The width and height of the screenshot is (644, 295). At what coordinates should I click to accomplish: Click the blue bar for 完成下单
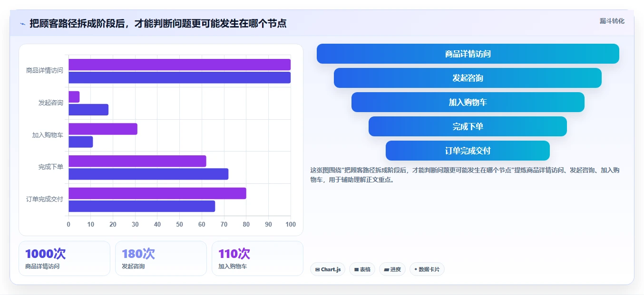(148, 174)
